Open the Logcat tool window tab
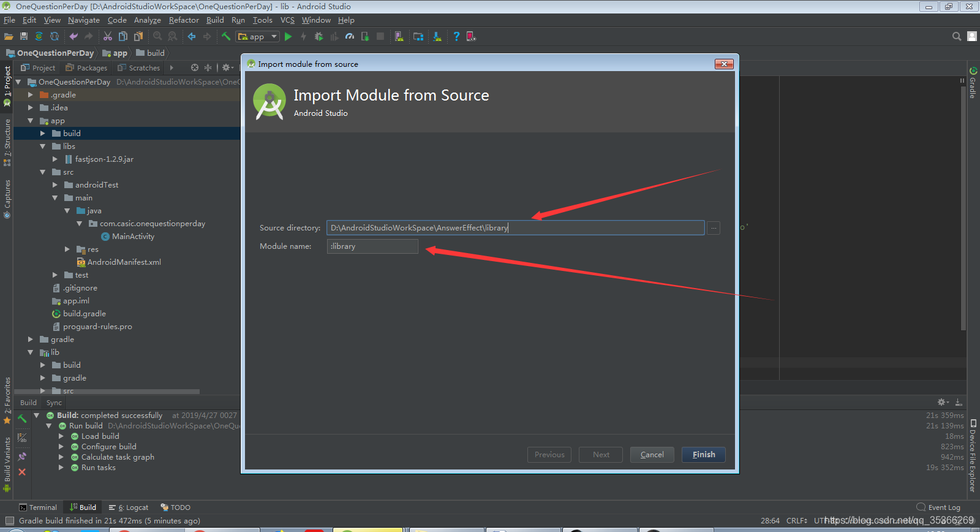This screenshot has height=532, width=980. click(x=129, y=507)
